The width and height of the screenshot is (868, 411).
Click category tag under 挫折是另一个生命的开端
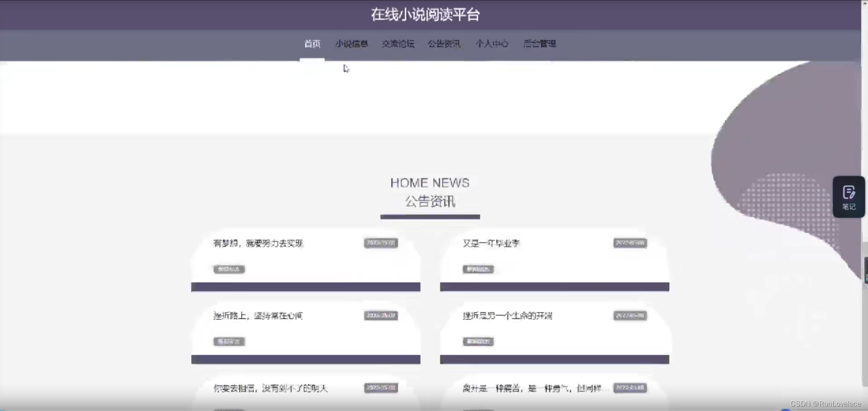[x=478, y=341]
